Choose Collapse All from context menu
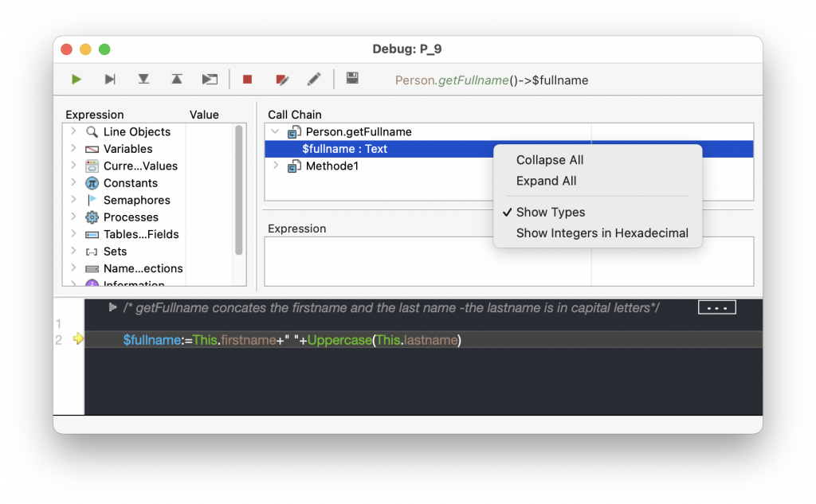Screen dimensions: 816x504 (x=550, y=160)
